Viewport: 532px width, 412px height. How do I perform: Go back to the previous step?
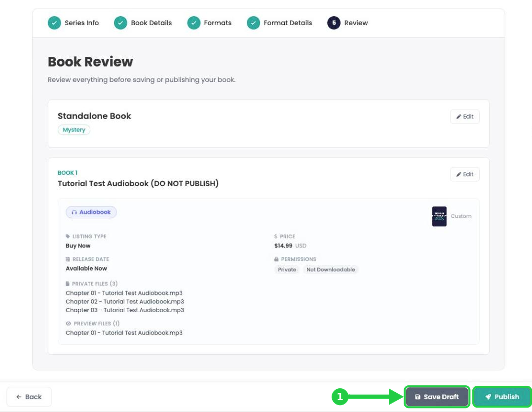(29, 397)
